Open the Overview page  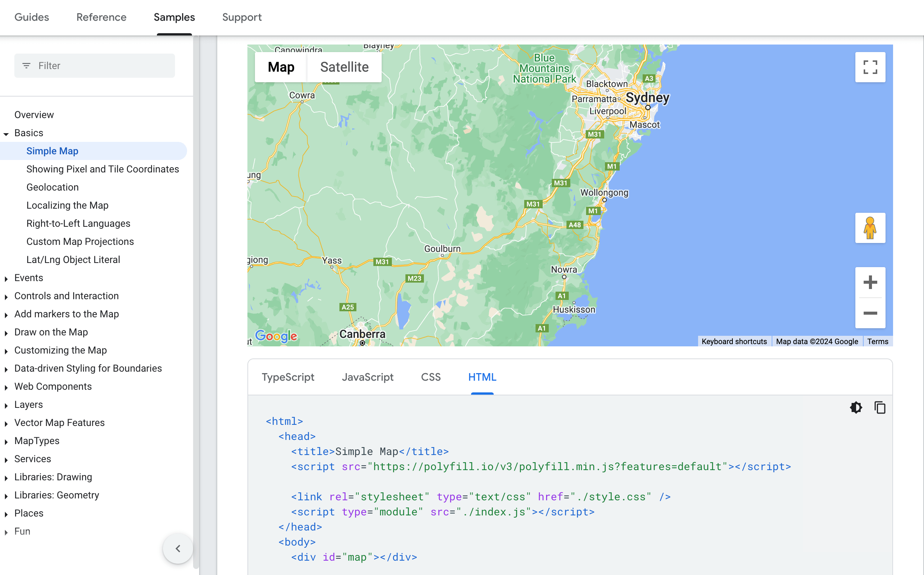[34, 114]
